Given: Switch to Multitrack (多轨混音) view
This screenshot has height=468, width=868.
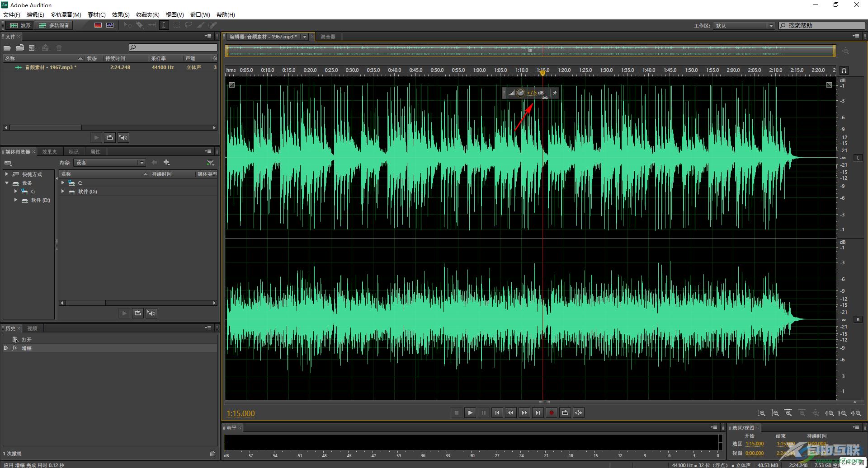Looking at the screenshot, I should pos(54,25).
